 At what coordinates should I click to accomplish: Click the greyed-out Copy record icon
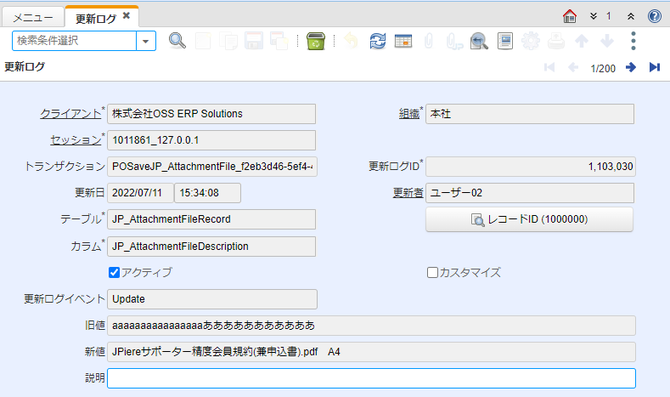[229, 41]
